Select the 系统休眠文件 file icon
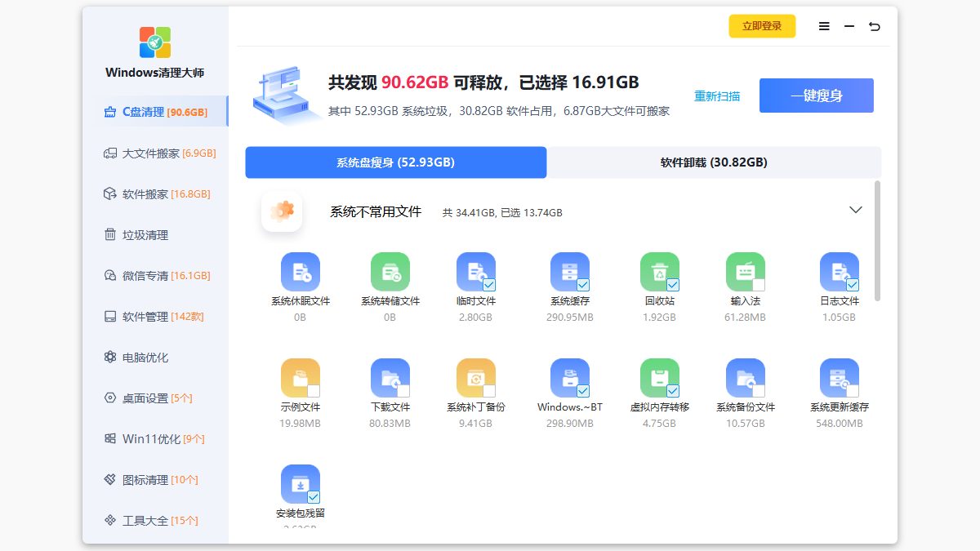The height and width of the screenshot is (551, 980). pos(301,273)
